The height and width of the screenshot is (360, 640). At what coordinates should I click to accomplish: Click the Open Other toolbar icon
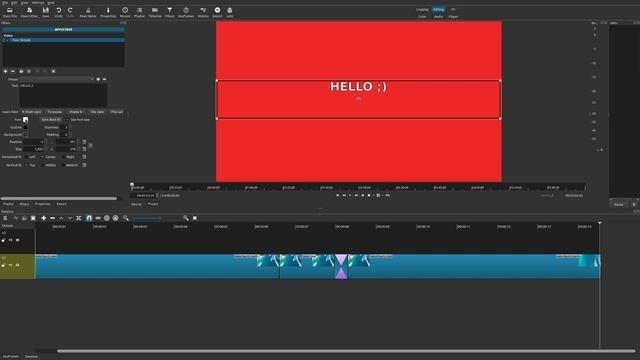29,12
